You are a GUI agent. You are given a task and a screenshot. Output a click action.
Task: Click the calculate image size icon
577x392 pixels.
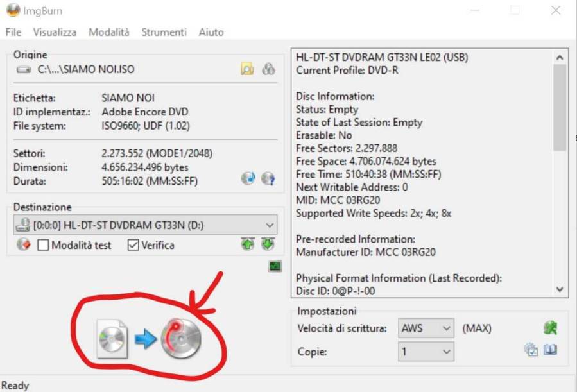pos(248,178)
